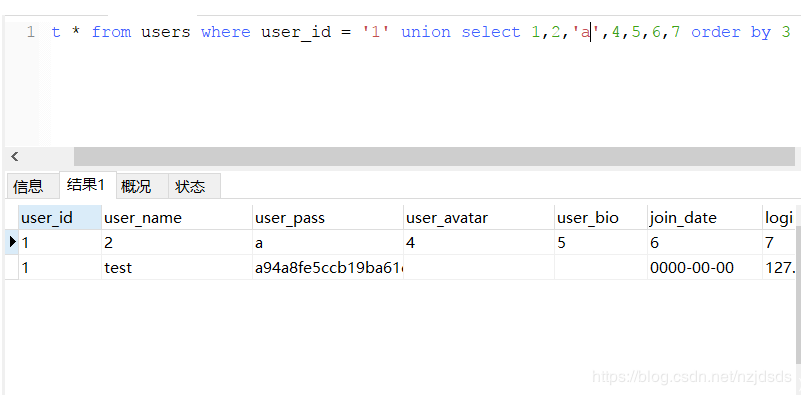Select the a94a8fe5ccb19ba61 password hash cell
This screenshot has height=395, width=801.
pos(327,267)
